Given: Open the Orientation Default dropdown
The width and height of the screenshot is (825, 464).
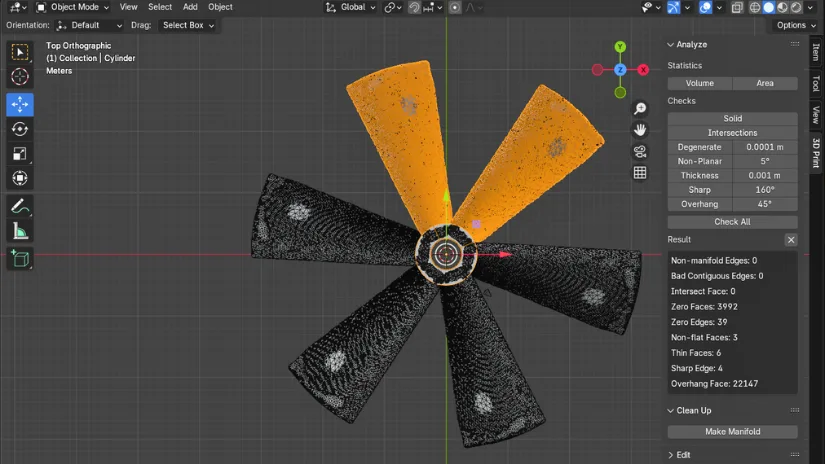Looking at the screenshot, I should [x=89, y=25].
